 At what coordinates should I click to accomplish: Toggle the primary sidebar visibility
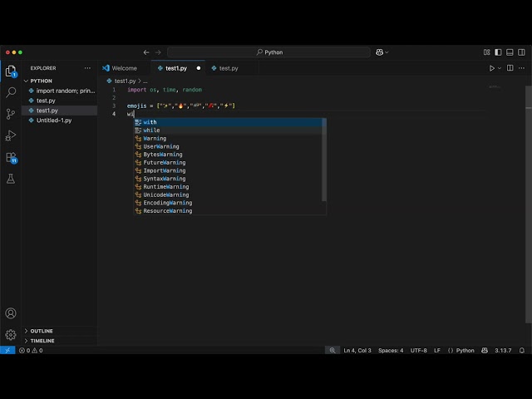pos(497,52)
